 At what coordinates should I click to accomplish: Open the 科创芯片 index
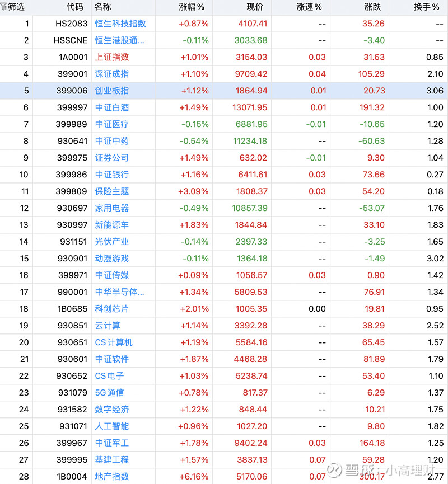(x=112, y=309)
